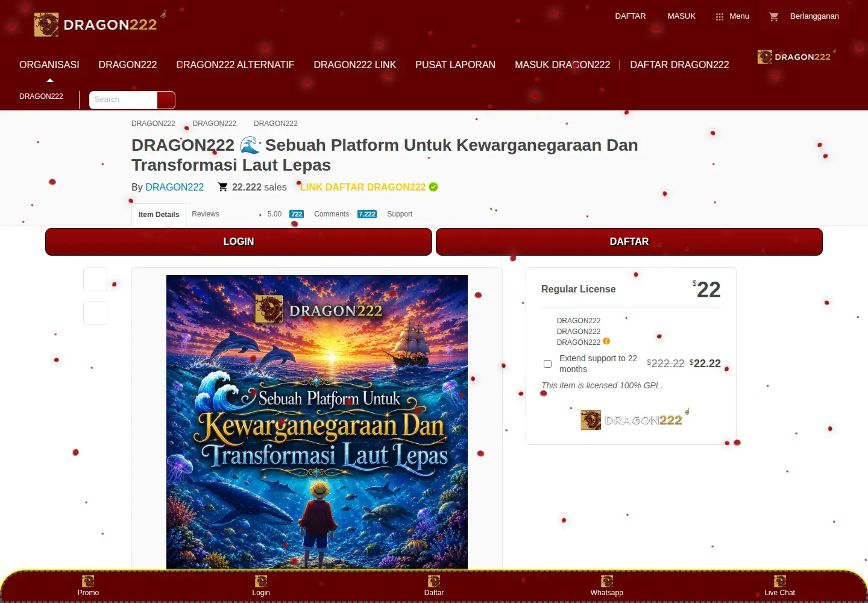Click author link DRAGON222 after By
This screenshot has height=603, width=868.
(175, 187)
